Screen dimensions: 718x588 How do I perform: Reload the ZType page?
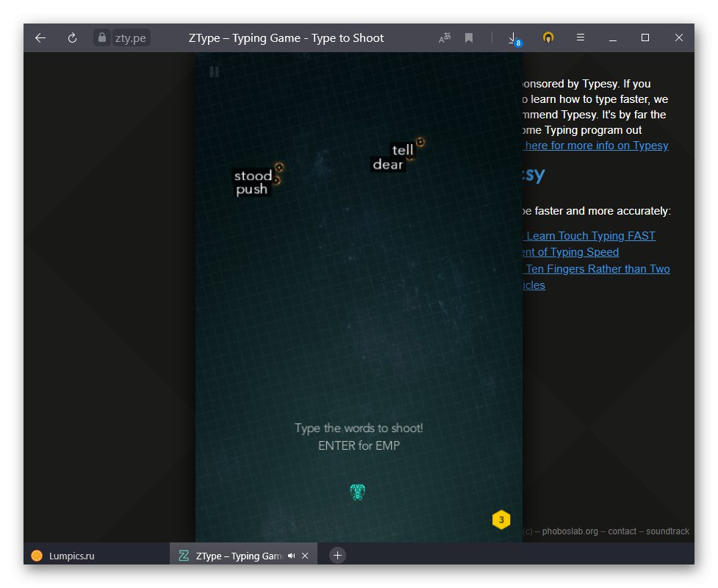(72, 38)
